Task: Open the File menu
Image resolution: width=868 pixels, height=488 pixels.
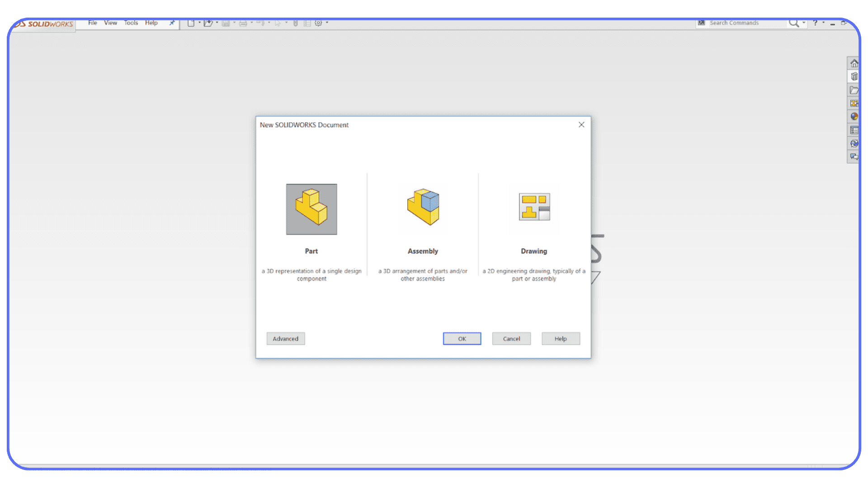Action: [92, 23]
